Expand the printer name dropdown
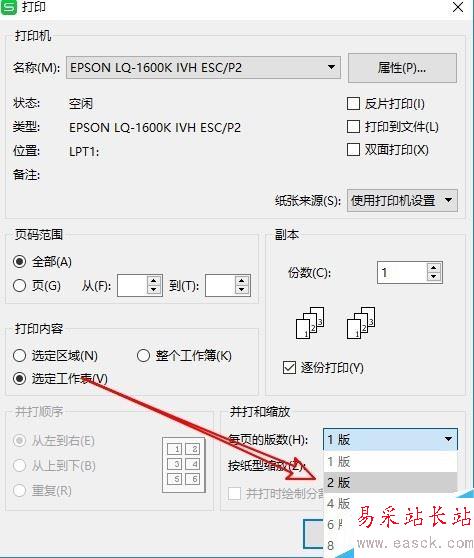 click(x=331, y=67)
